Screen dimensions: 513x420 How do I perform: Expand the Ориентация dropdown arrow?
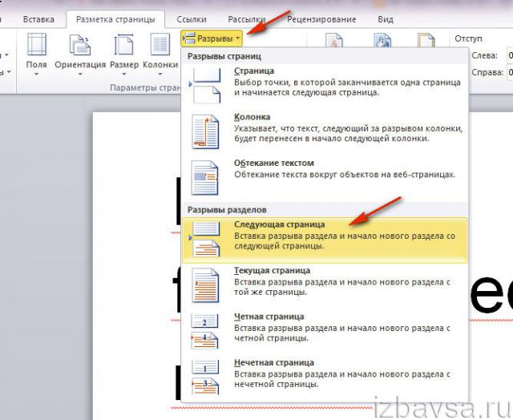[x=81, y=75]
